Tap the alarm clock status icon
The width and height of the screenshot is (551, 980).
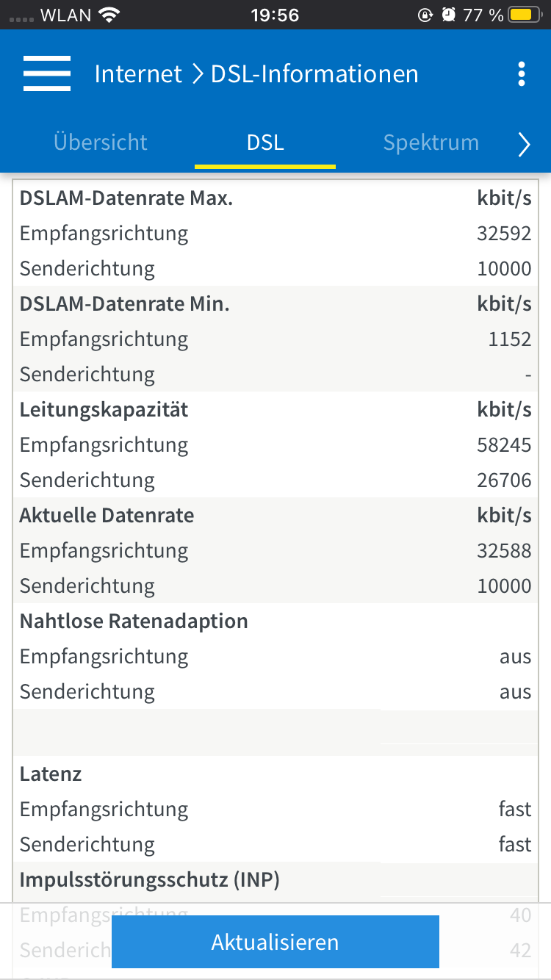448,15
